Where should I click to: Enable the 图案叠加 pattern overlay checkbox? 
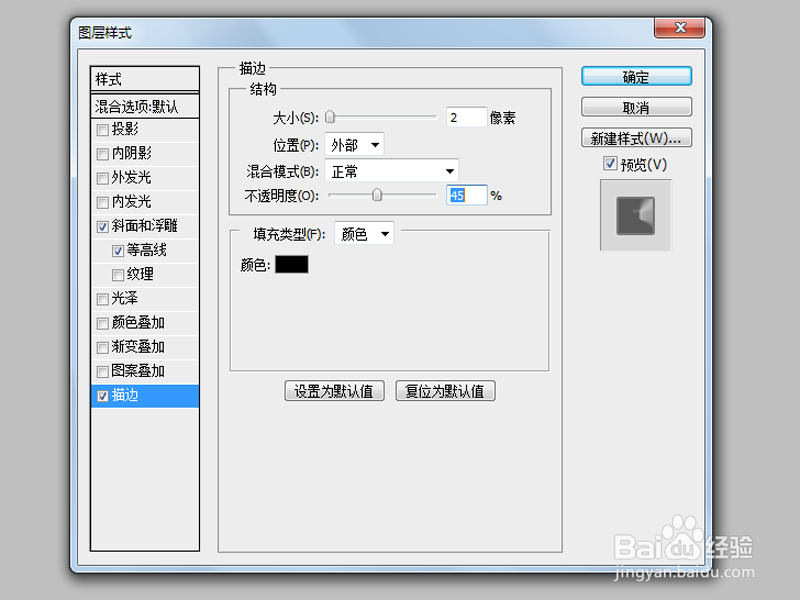[x=103, y=371]
